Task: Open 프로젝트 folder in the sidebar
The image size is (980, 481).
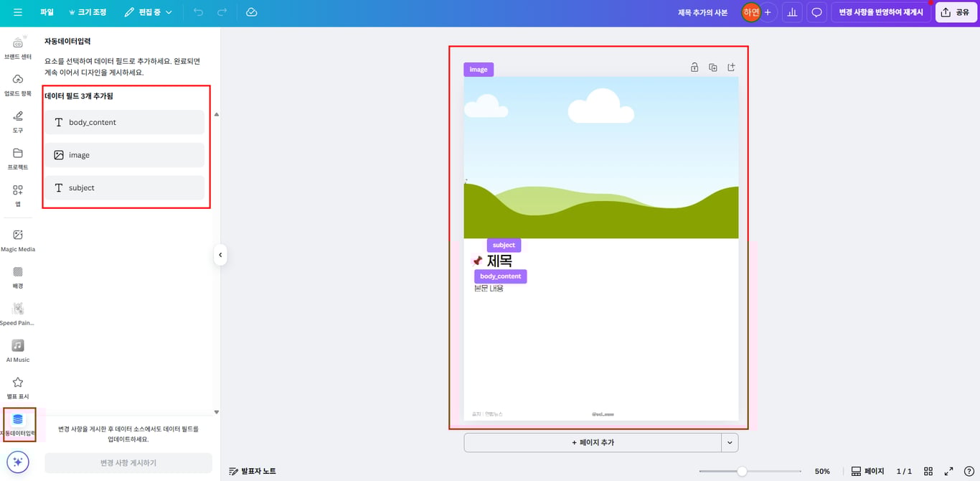Action: (18, 158)
